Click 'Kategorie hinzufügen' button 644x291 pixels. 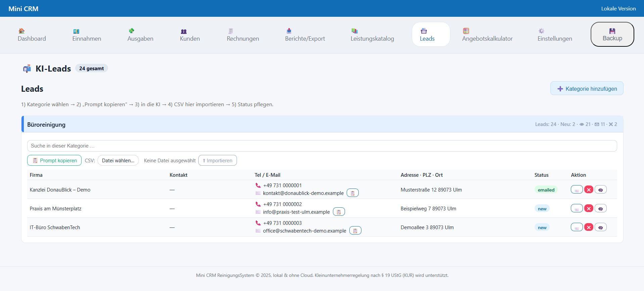(x=587, y=89)
